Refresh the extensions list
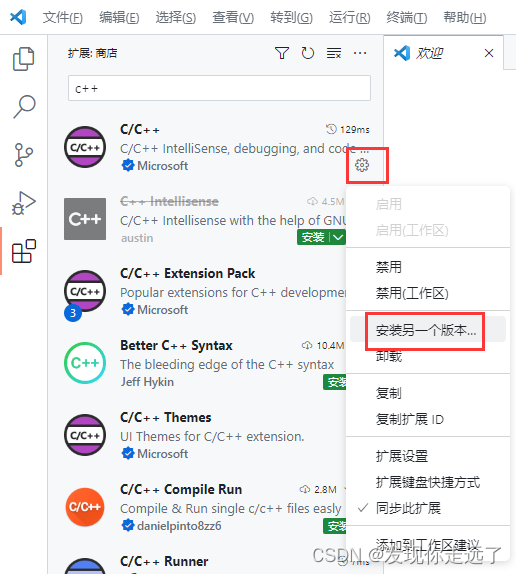 [307, 53]
